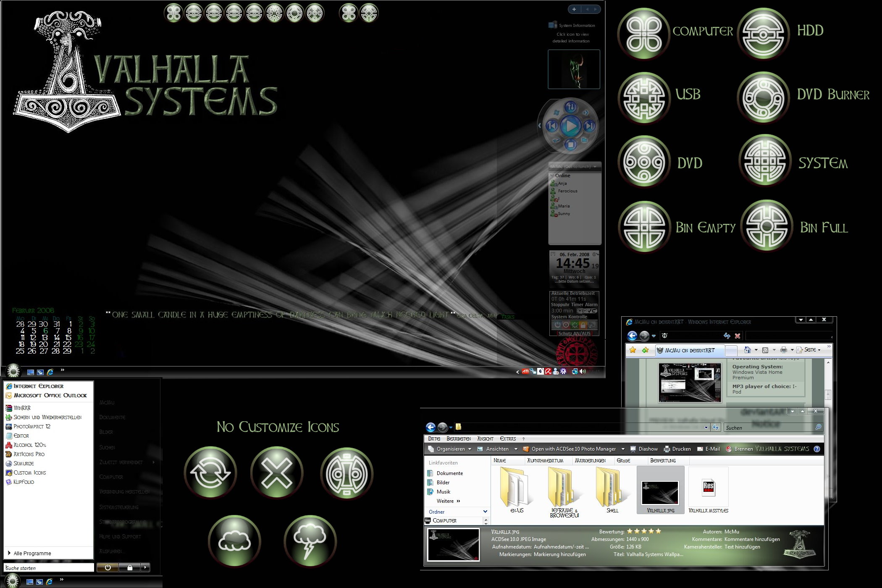This screenshot has height=588, width=882.
Task: Click Add to Favorites star-plus icon in IE
Action: click(x=646, y=350)
